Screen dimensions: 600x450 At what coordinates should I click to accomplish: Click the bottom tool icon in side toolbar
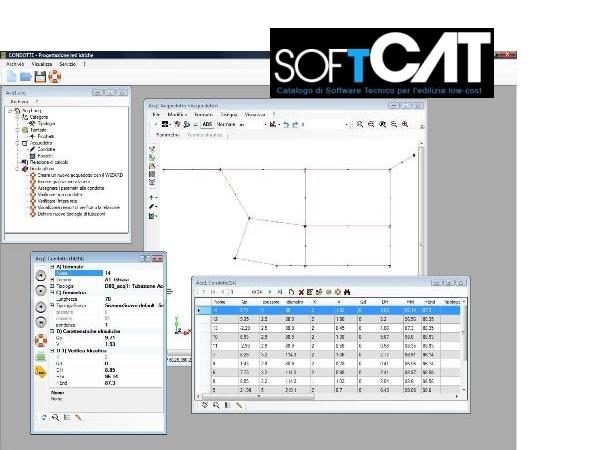tap(152, 216)
